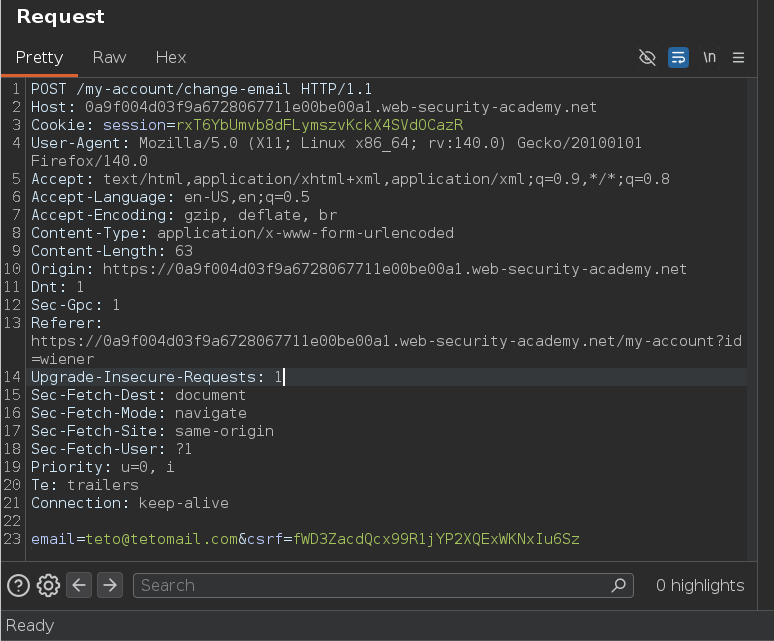Screen dimensions: 774x641
Task: Click the Sec-Fetch-Dest: document line
Action: click(138, 395)
